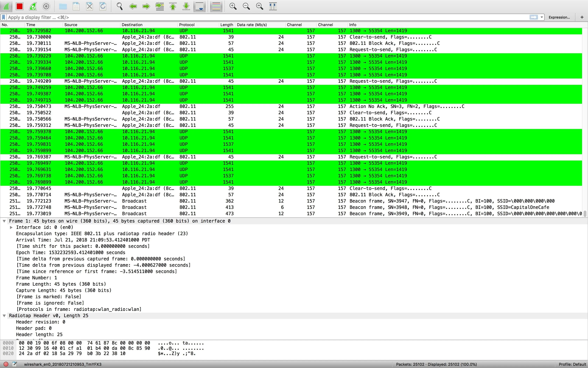Collapse the Frame 1 details tree
Viewport: 588px width, 368px height.
[4, 221]
